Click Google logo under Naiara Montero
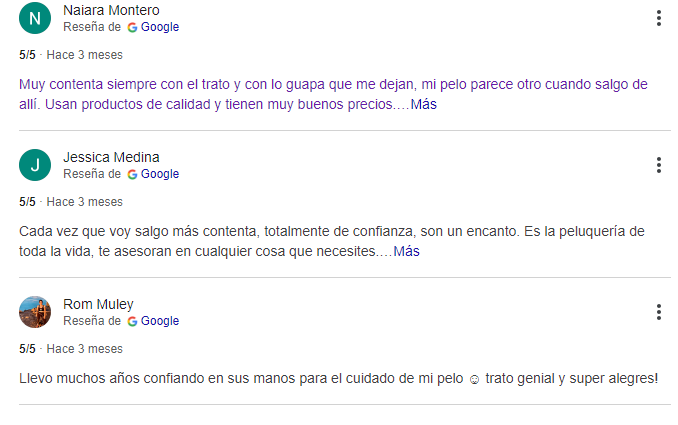Image resolution: width=678 pixels, height=425 pixels. [132, 28]
